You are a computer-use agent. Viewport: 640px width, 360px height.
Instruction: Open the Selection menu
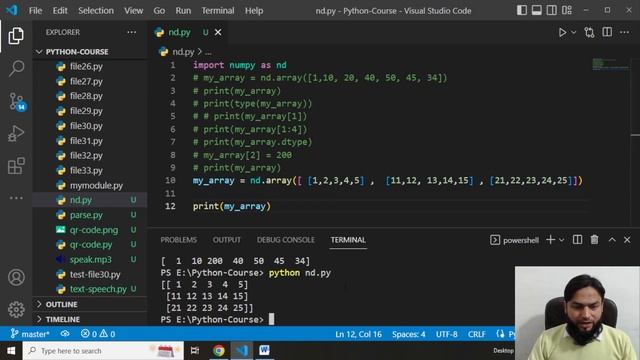(x=96, y=11)
